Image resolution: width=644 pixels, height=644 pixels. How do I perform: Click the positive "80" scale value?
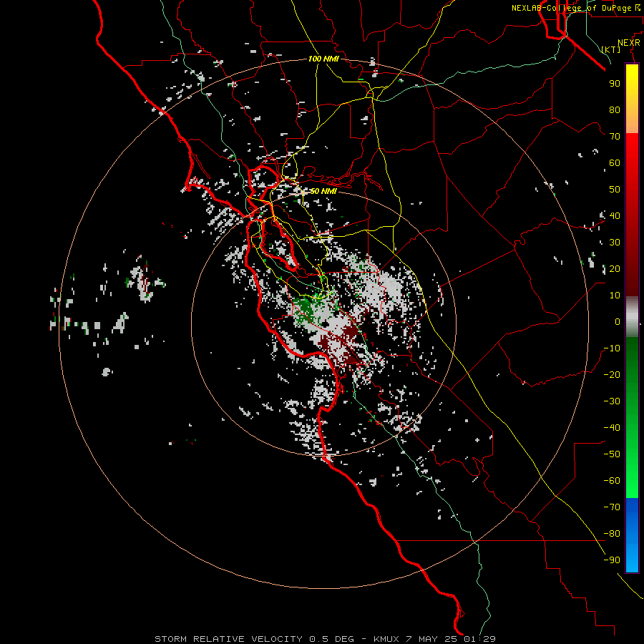point(615,109)
